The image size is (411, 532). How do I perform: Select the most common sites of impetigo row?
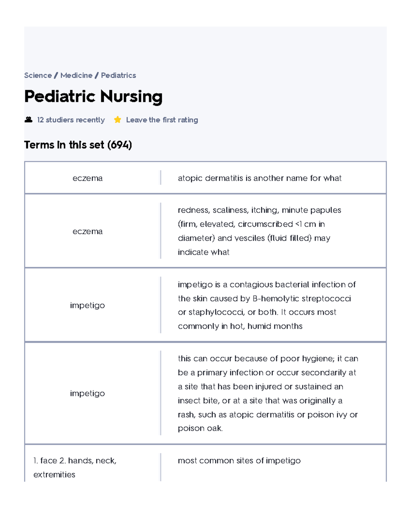tap(239, 461)
